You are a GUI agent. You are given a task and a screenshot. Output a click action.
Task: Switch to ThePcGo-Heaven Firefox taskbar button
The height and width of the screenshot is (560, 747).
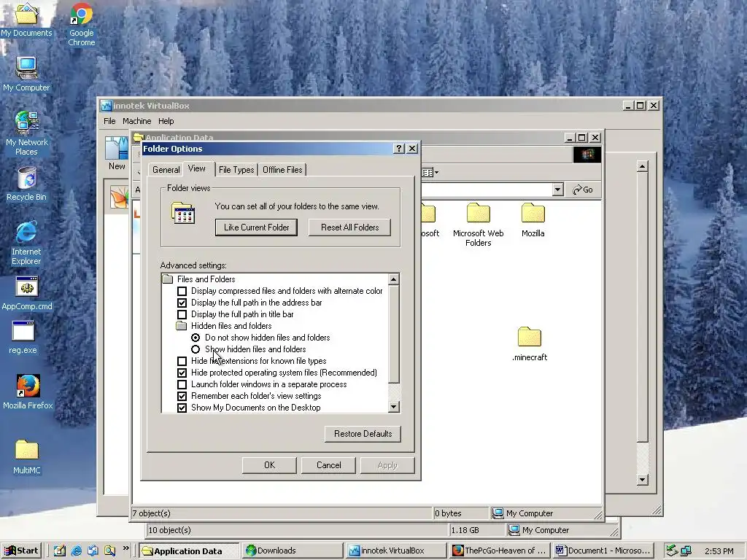click(x=499, y=551)
